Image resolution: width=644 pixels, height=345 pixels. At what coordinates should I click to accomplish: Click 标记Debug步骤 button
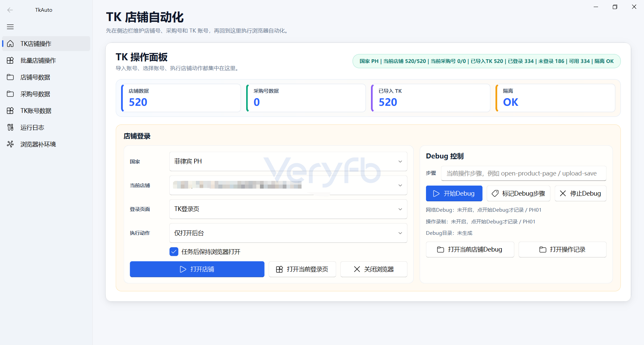click(x=519, y=194)
